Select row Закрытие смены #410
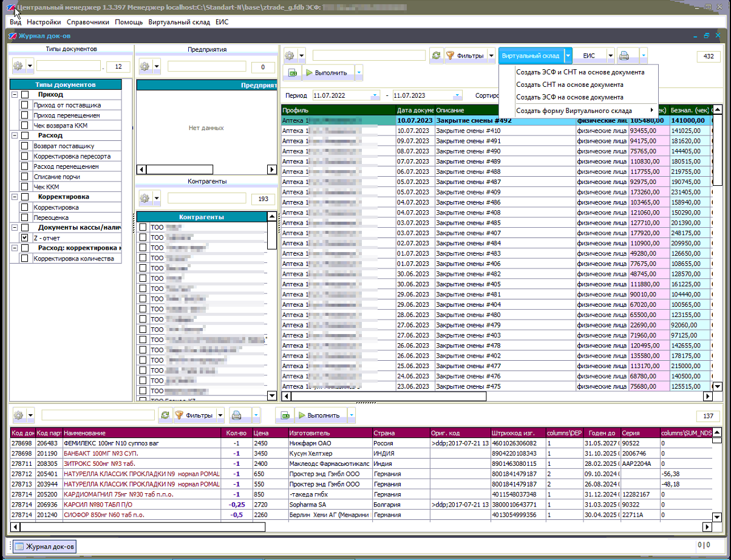Viewport: 731px width, 560px height. [496, 131]
